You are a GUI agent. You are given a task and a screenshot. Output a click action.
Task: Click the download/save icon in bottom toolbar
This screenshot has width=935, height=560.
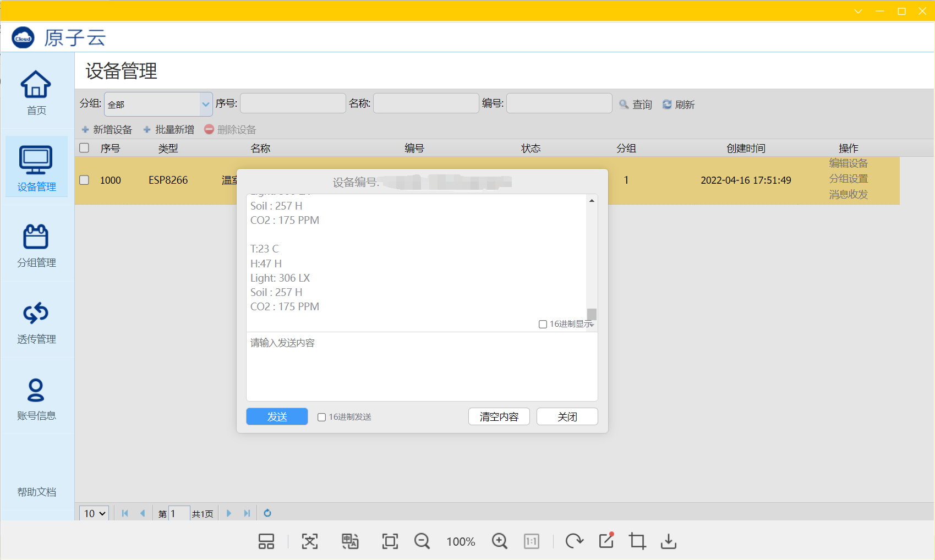pos(669,541)
